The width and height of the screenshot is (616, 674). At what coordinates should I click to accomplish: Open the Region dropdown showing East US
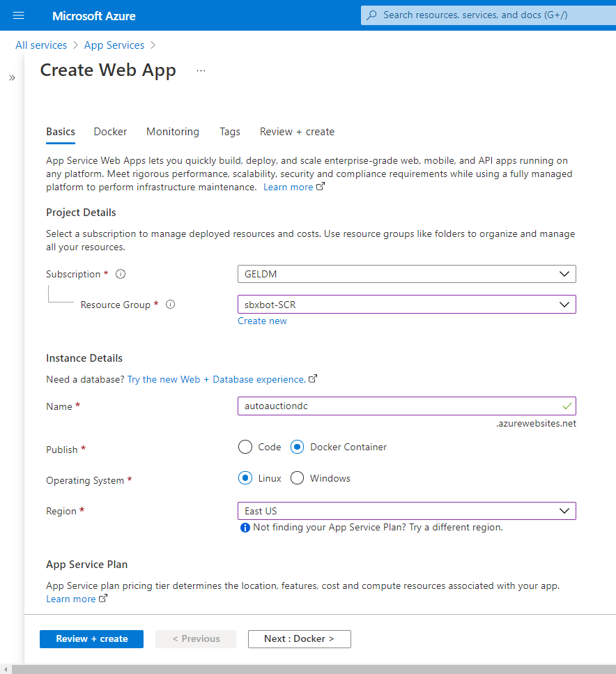pyautogui.click(x=407, y=511)
